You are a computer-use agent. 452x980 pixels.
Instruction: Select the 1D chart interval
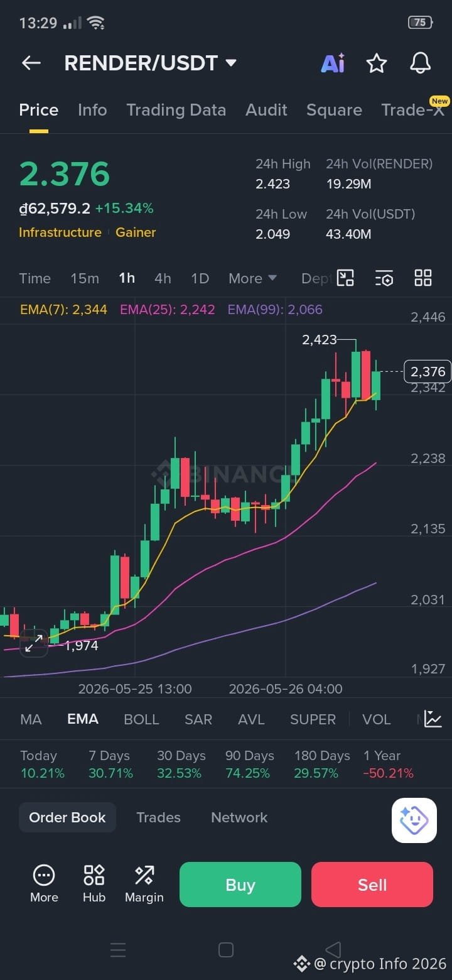click(200, 278)
